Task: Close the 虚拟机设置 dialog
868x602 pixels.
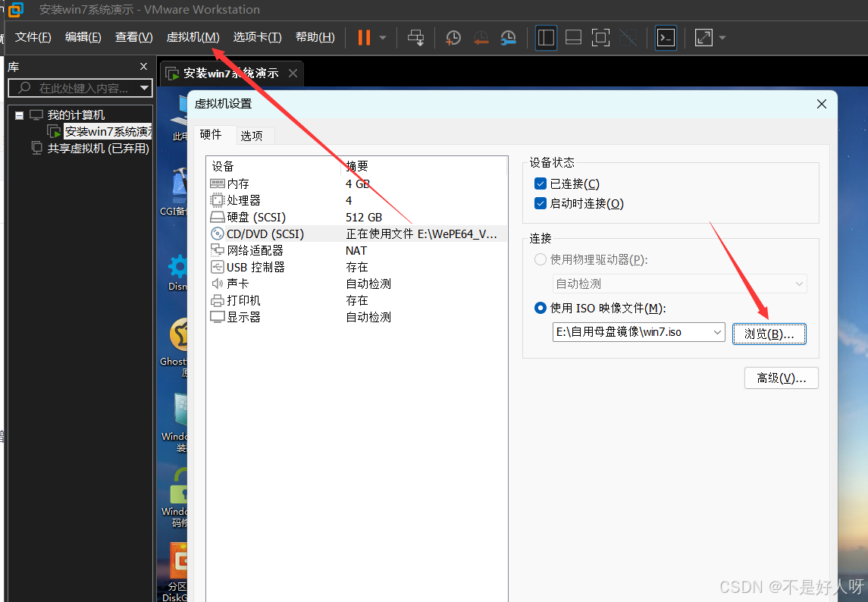Action: point(822,104)
